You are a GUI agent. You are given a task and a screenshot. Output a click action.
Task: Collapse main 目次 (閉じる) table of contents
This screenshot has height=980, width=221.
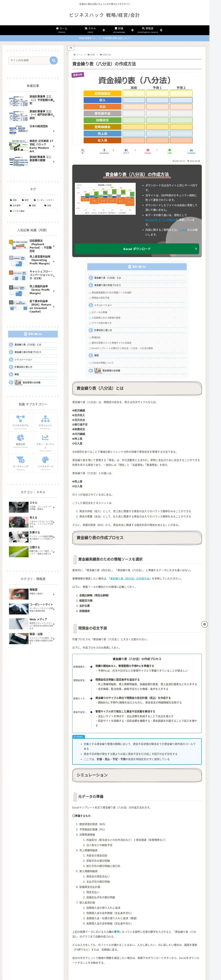pos(137,267)
